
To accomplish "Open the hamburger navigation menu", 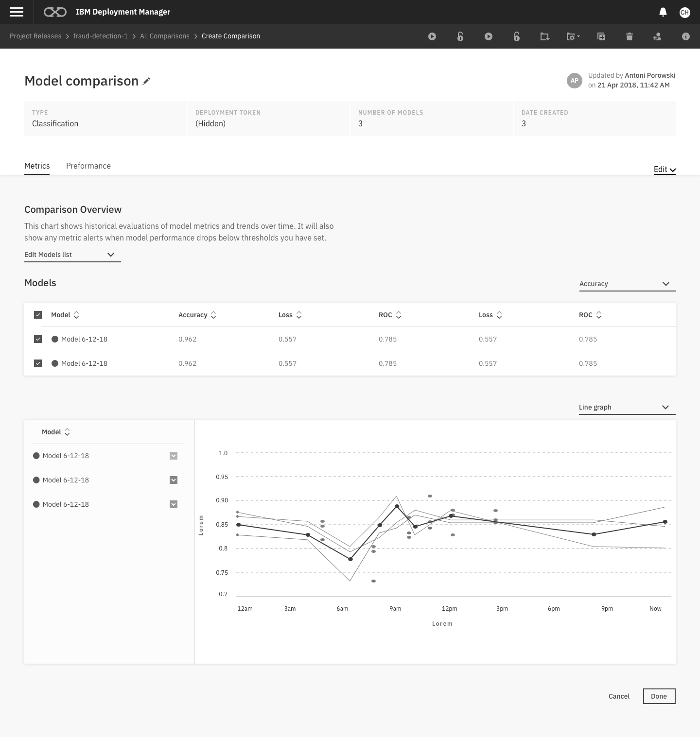I will (x=17, y=12).
